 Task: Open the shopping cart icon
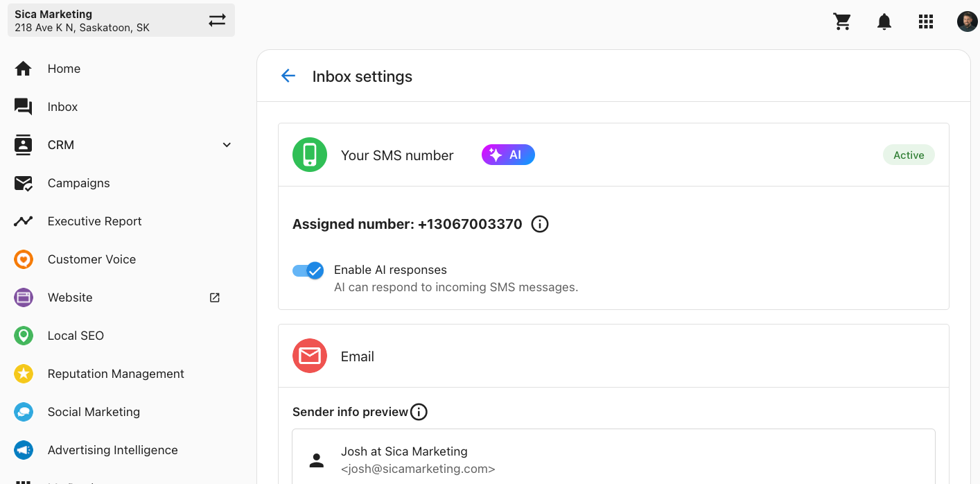pos(842,21)
